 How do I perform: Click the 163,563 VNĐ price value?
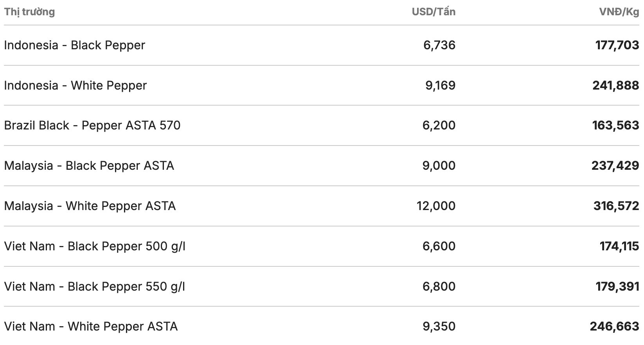click(615, 126)
